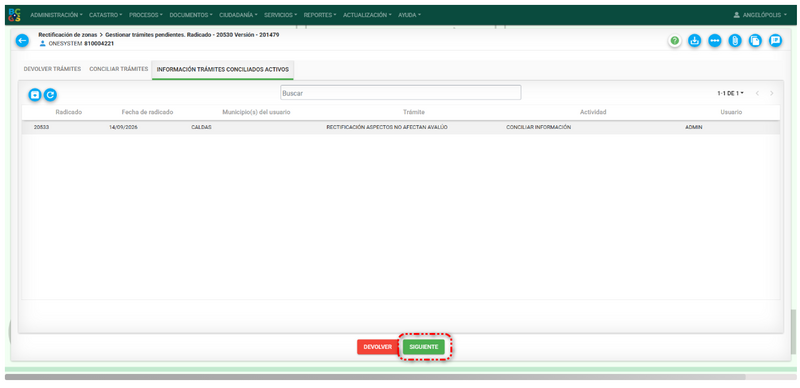Click the CALDAS municipality cell
Screen dimensions: 800x388
[201, 127]
